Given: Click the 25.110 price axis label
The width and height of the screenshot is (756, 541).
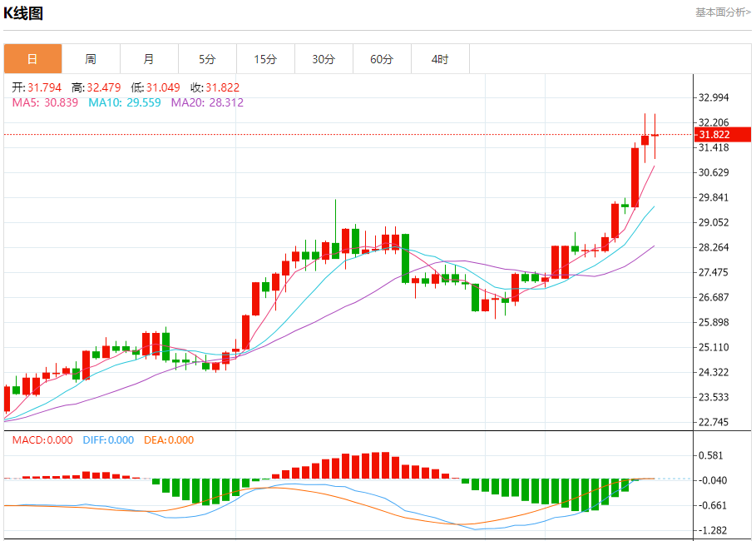Looking at the screenshot, I should coord(714,347).
